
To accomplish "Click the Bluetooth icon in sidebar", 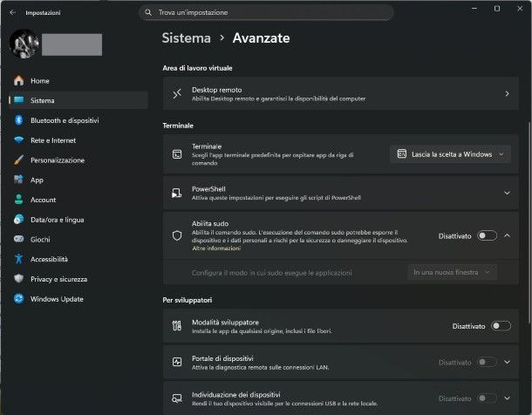I will click(x=19, y=120).
